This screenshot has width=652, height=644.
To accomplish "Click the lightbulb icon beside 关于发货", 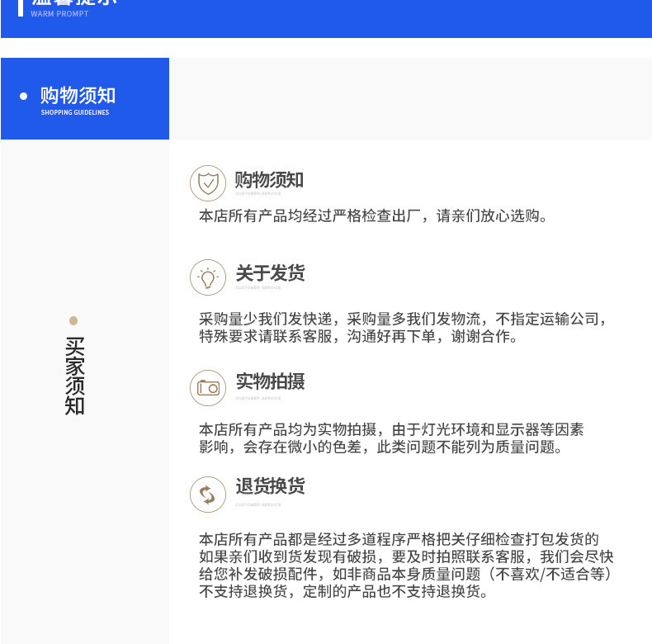I will click(x=208, y=277).
